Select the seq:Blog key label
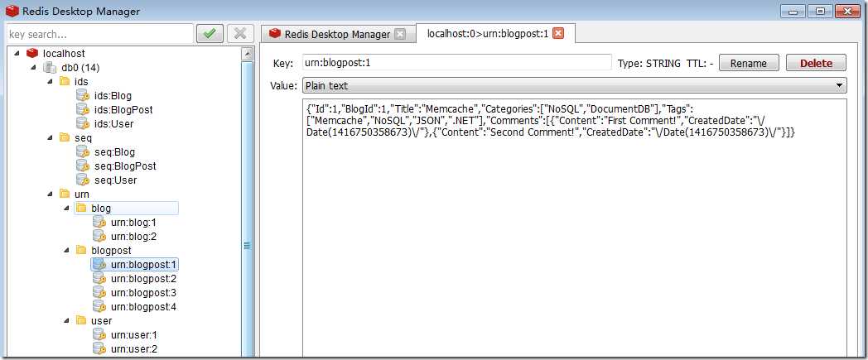 pos(114,152)
